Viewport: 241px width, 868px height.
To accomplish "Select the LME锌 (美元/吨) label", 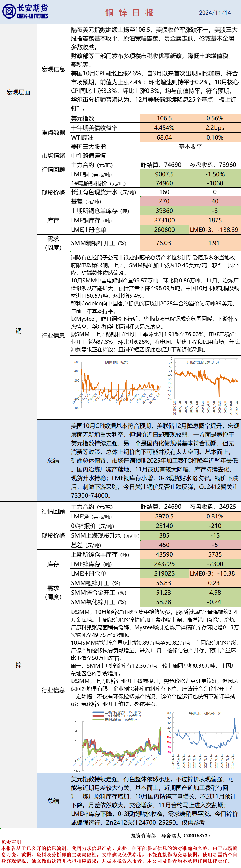I will pyautogui.click(x=105, y=516).
